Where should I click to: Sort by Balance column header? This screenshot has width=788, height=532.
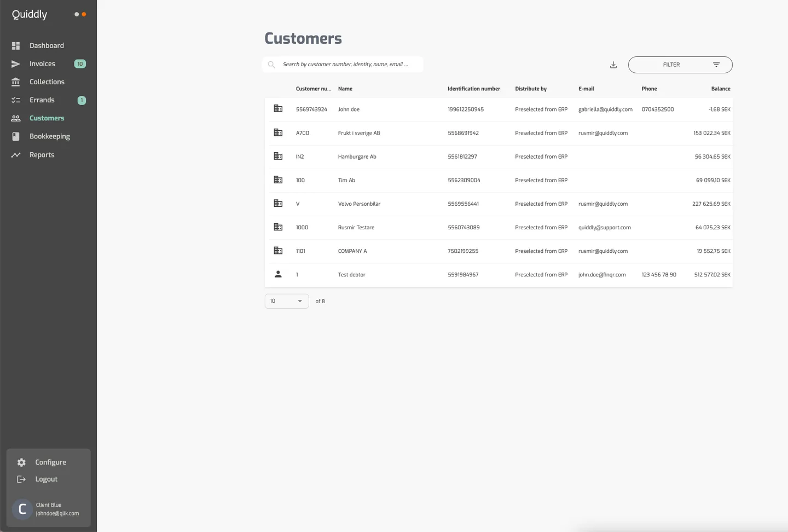[721, 89]
